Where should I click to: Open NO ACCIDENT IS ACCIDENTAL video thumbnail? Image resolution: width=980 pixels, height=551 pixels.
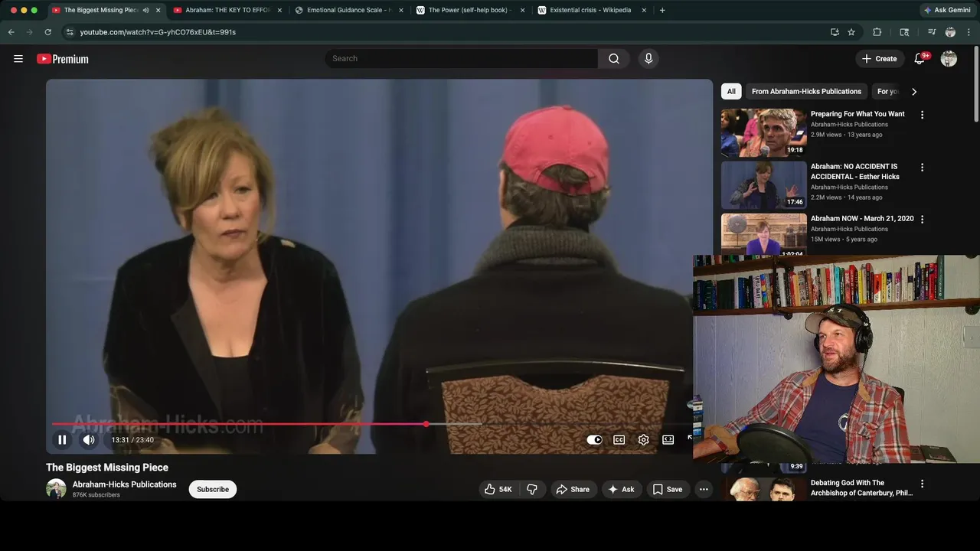pyautogui.click(x=763, y=184)
